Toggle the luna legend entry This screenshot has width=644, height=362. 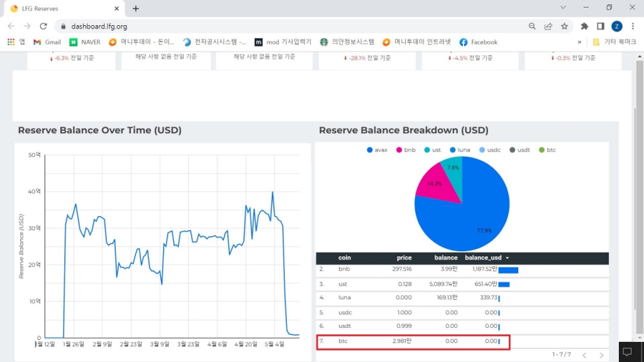pos(460,150)
